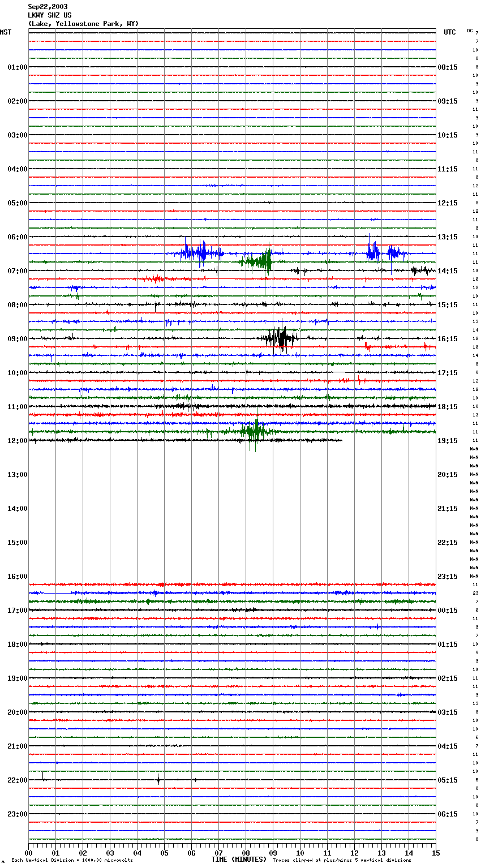Click the 16:00 MST time label

(17, 577)
